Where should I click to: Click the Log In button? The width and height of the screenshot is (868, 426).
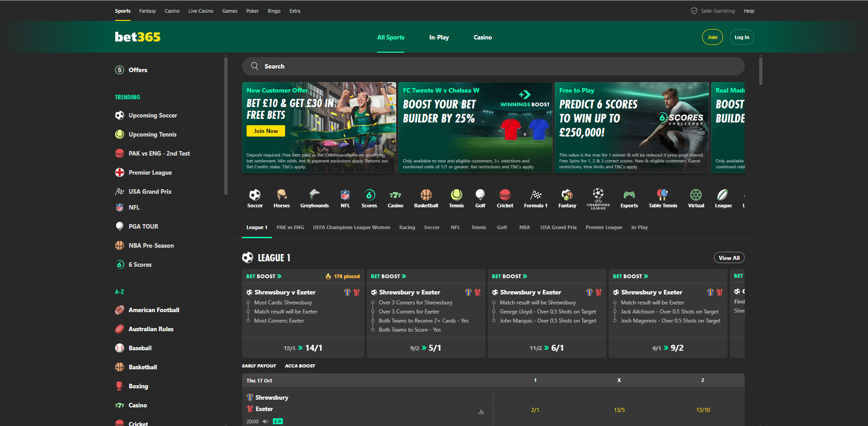(x=742, y=37)
